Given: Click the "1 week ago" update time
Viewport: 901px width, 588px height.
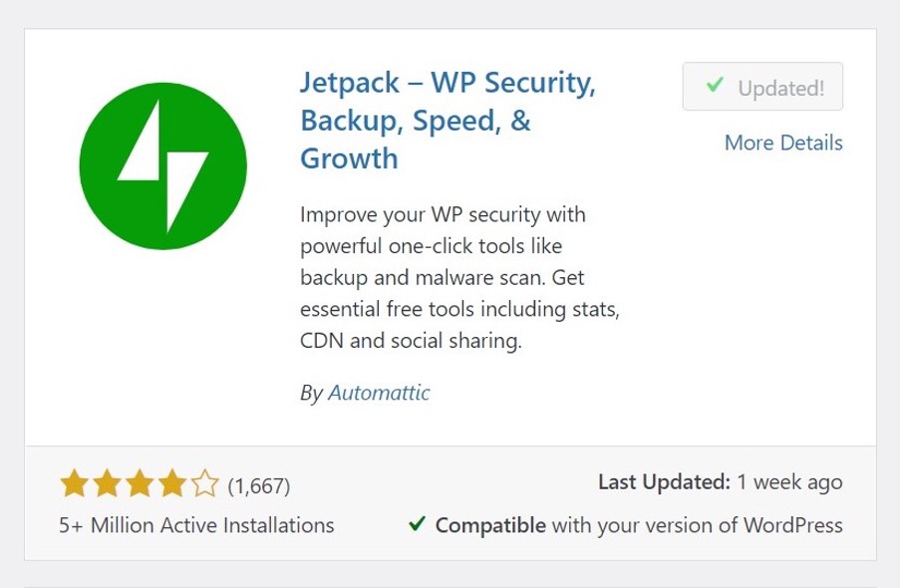Looking at the screenshot, I should 789,482.
